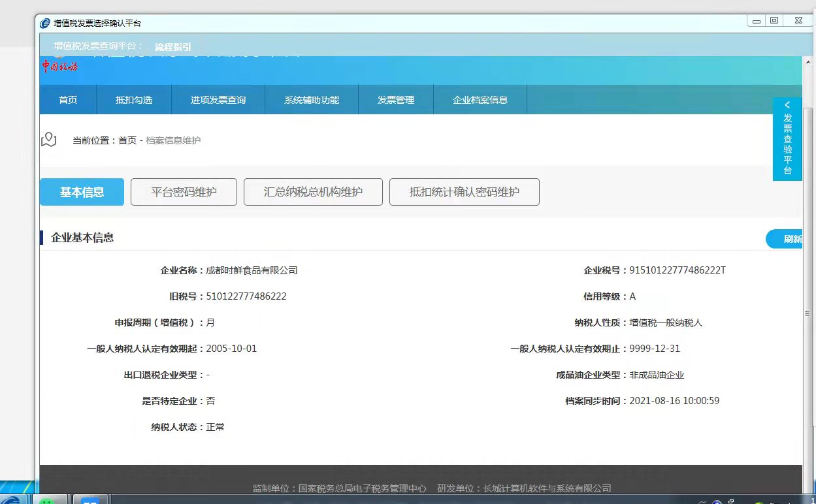Open the 首页 menu
The height and width of the screenshot is (504, 816).
68,100
